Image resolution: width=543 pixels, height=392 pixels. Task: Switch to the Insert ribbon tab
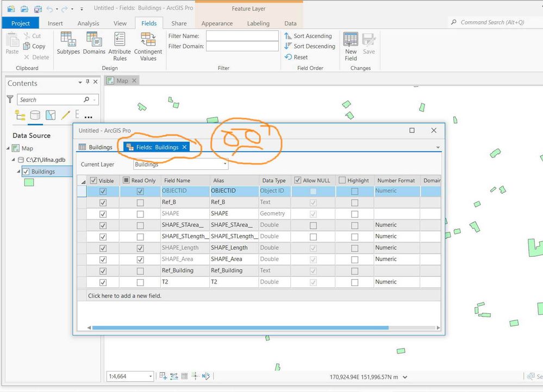[55, 23]
